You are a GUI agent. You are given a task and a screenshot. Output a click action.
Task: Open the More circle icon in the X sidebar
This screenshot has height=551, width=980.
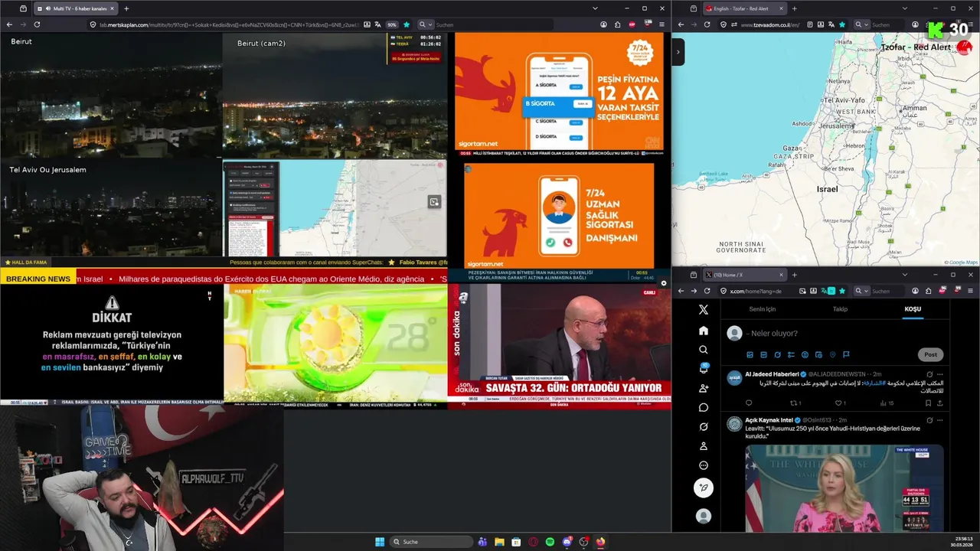[x=704, y=465]
